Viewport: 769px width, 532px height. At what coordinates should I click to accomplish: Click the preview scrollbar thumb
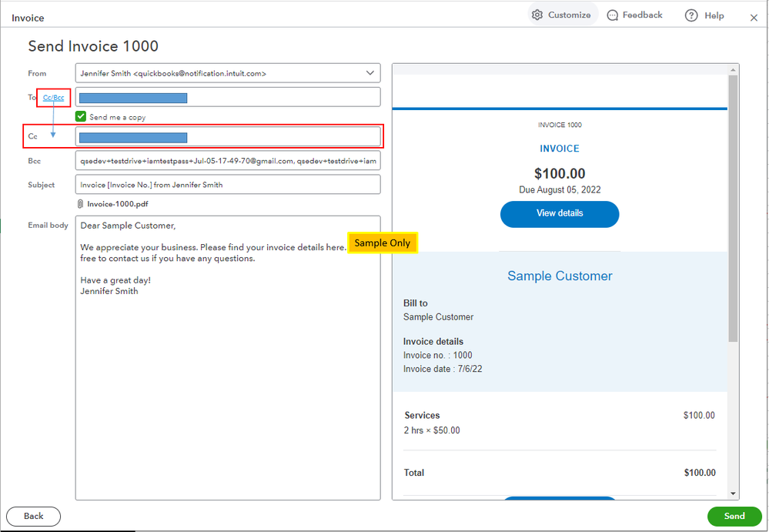pyautogui.click(x=733, y=208)
